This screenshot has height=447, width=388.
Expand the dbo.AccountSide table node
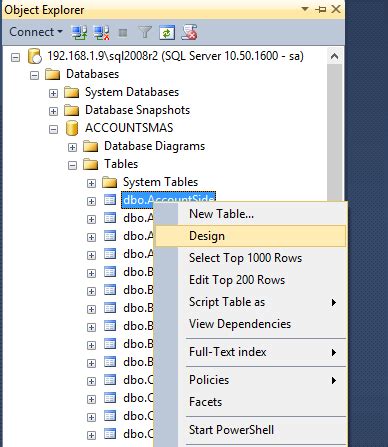[91, 201]
